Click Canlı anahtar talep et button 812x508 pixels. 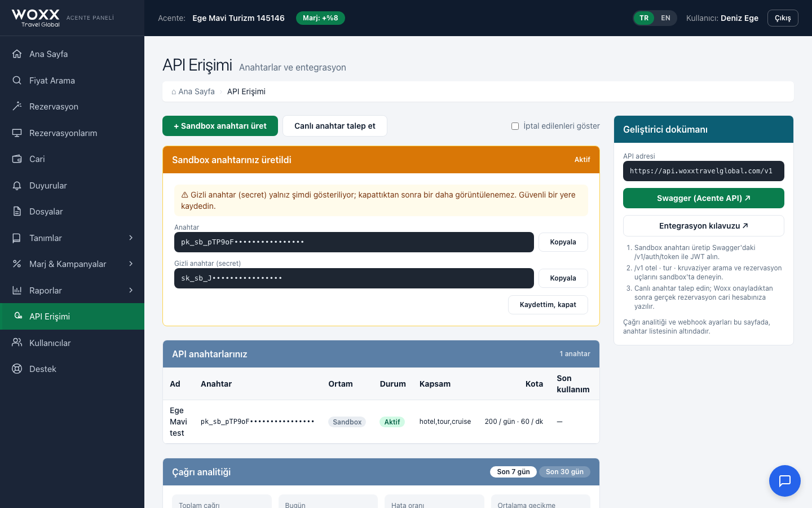(335, 126)
